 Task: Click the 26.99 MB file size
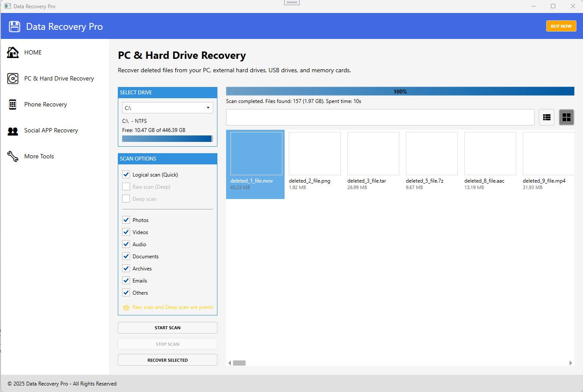click(x=357, y=187)
